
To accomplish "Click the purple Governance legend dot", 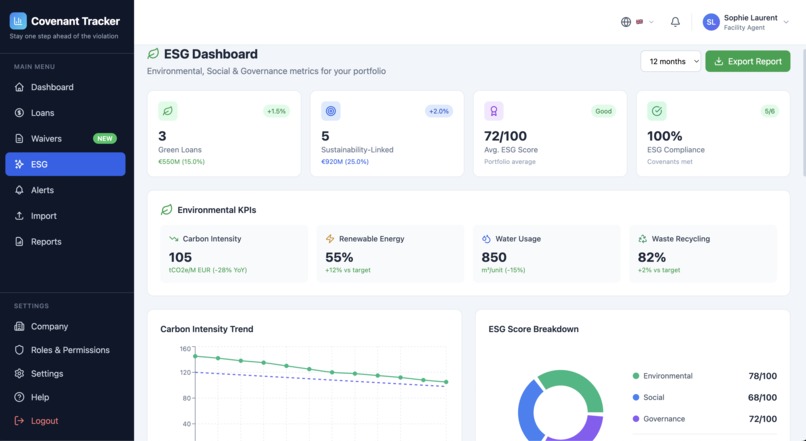I will 636,419.
